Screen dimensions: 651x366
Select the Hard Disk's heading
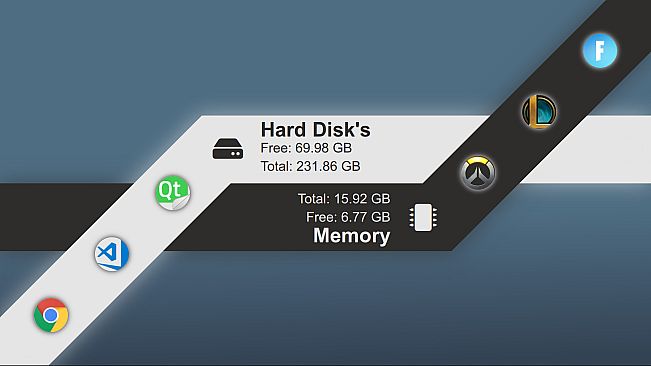coord(315,130)
